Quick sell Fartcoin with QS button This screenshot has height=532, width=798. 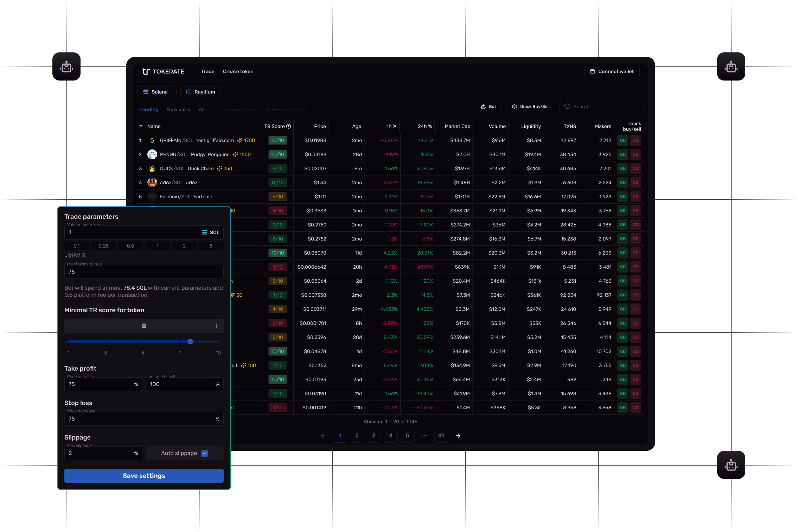(x=636, y=197)
